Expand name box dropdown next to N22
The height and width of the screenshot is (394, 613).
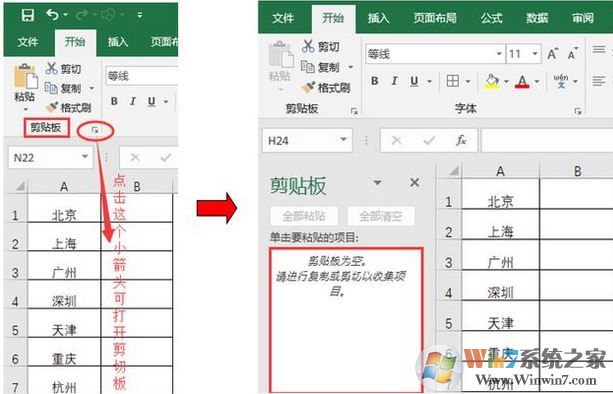(85, 157)
